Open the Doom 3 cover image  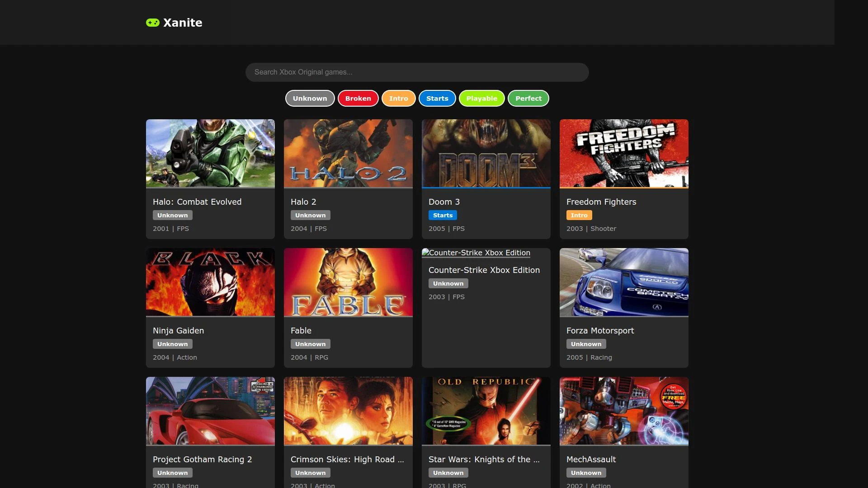pyautogui.click(x=486, y=153)
